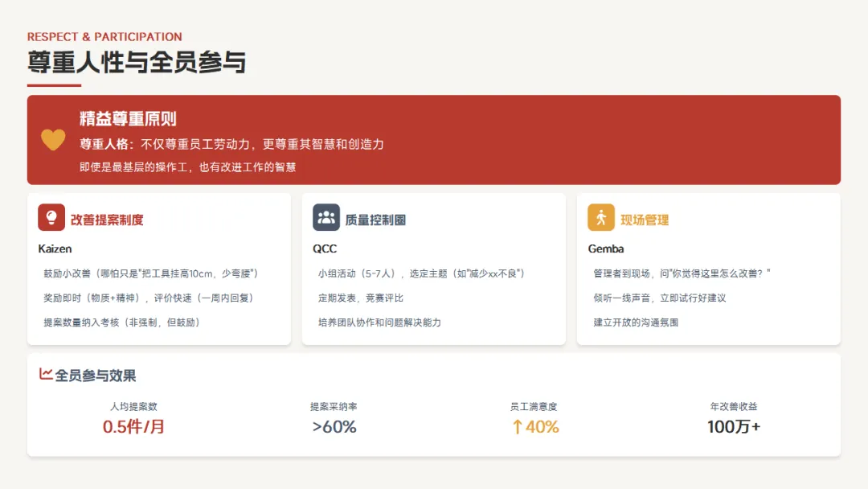Viewport: 868px width, 489px height.
Task: Select the slide title 尊重人性与全员参与
Action: coord(137,62)
